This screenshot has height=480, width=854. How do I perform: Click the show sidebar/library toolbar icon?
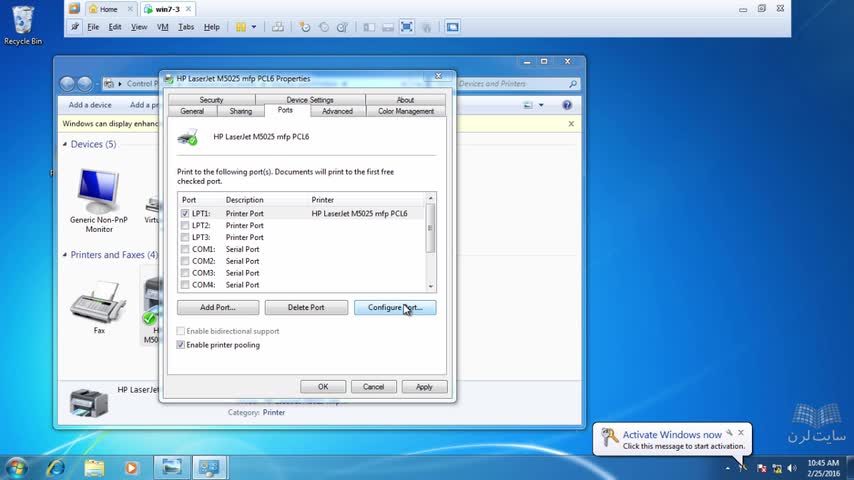click(x=369, y=27)
